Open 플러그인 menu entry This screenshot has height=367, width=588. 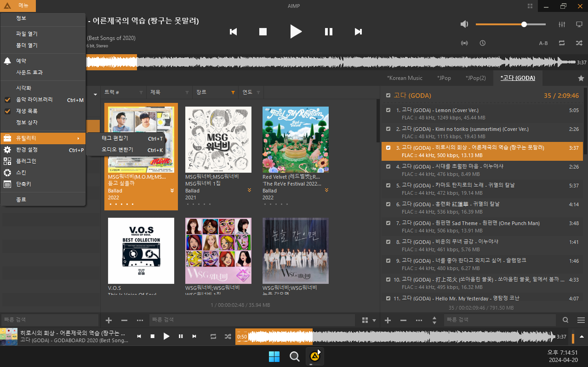pyautogui.click(x=43, y=161)
